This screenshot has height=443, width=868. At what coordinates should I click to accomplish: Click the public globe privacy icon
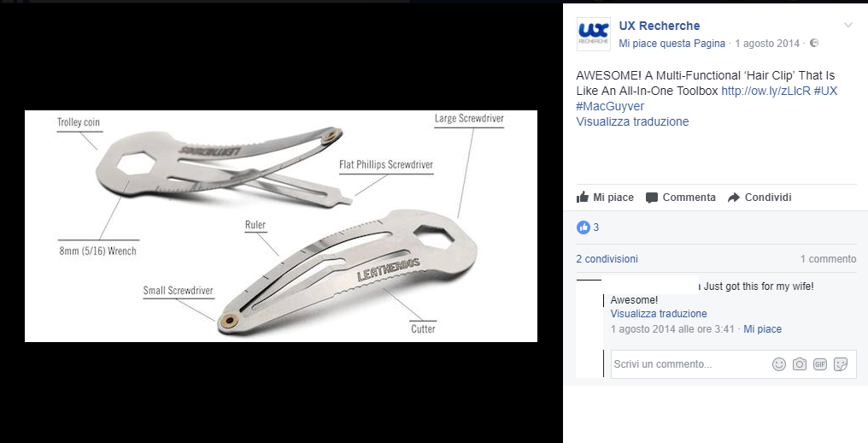(x=813, y=43)
